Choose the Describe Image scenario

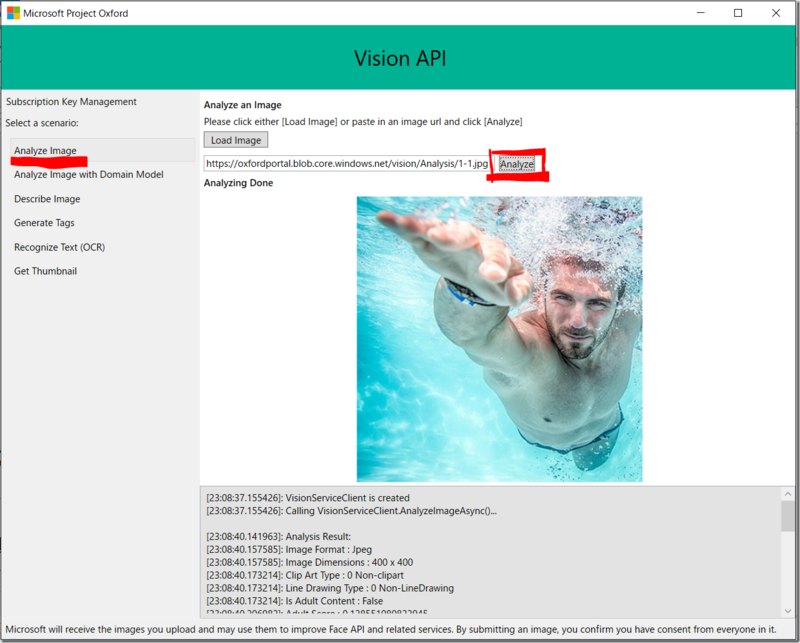[47, 199]
